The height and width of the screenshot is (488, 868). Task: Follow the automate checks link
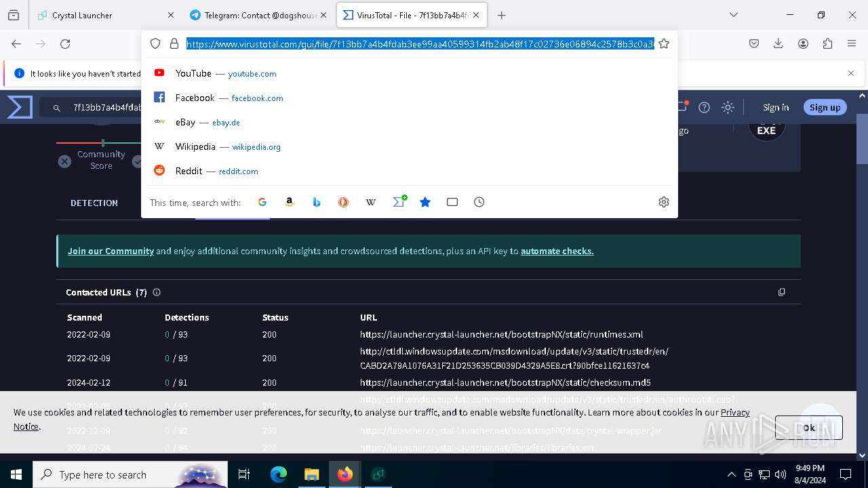tap(557, 251)
